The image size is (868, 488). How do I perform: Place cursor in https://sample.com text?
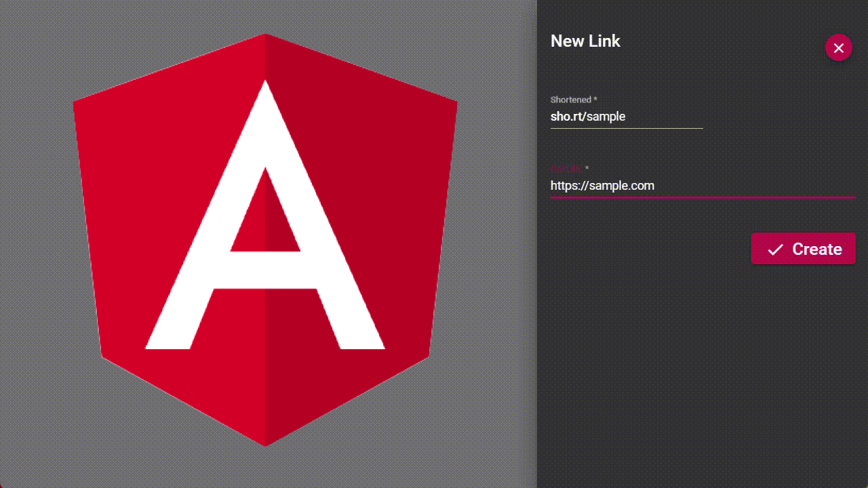tap(602, 185)
